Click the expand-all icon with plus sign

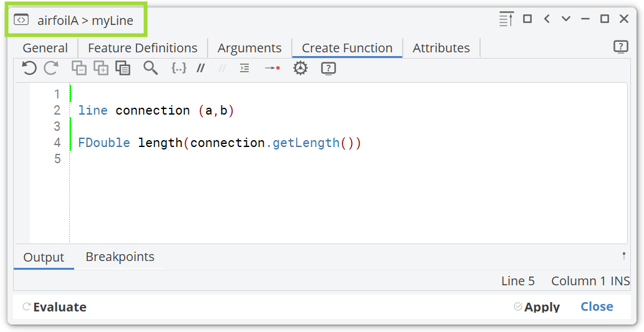(x=101, y=68)
